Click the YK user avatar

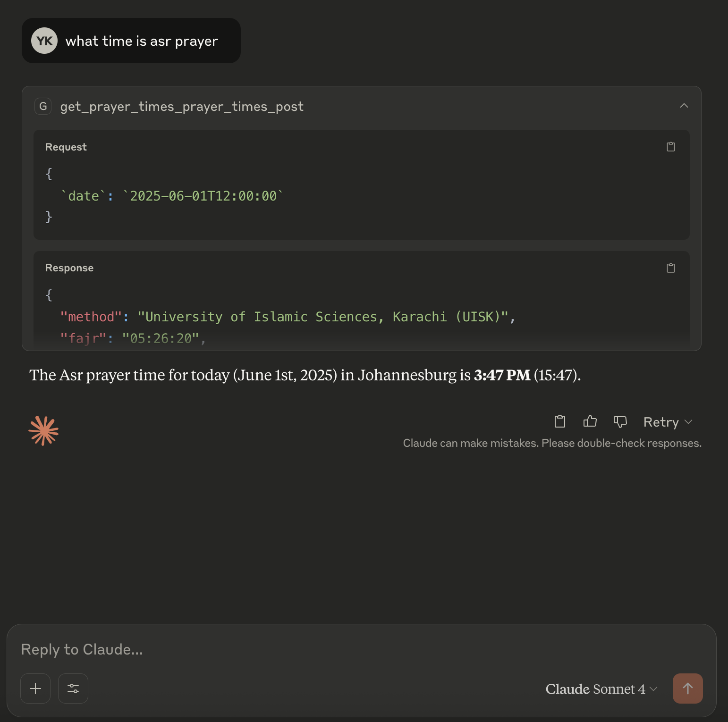(x=44, y=41)
